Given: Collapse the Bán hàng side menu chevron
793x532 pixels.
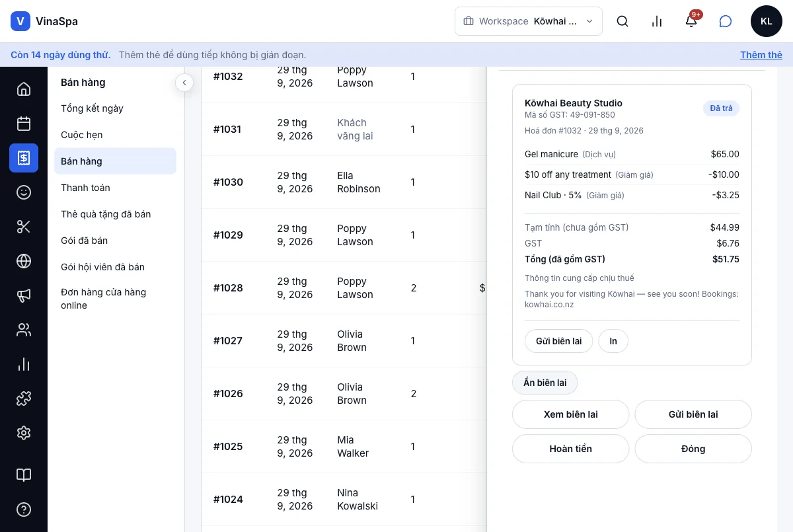Looking at the screenshot, I should 184,83.
